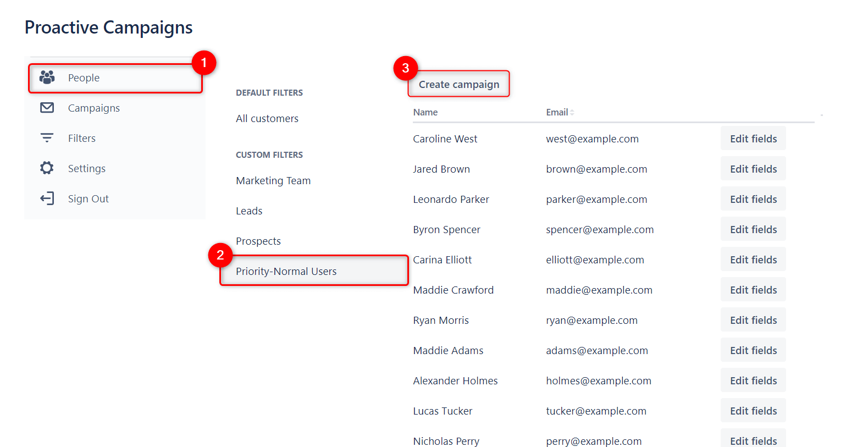Click email adams@example.com
The width and height of the screenshot is (868, 447).
click(597, 351)
